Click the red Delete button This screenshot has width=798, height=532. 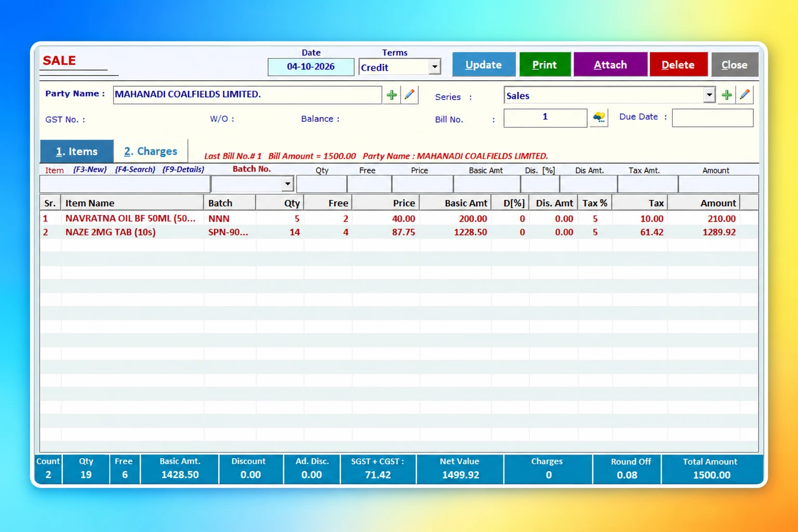coord(678,64)
